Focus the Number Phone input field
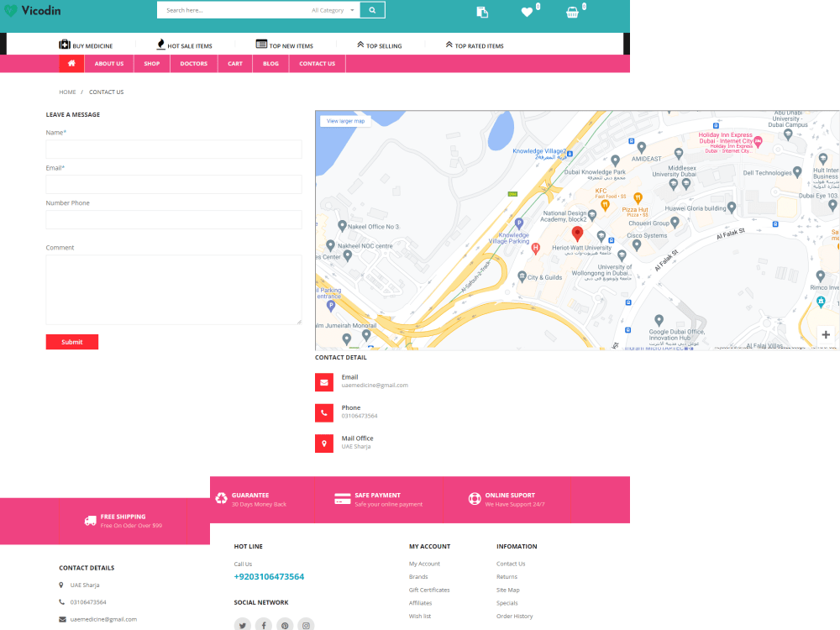 pyautogui.click(x=174, y=219)
